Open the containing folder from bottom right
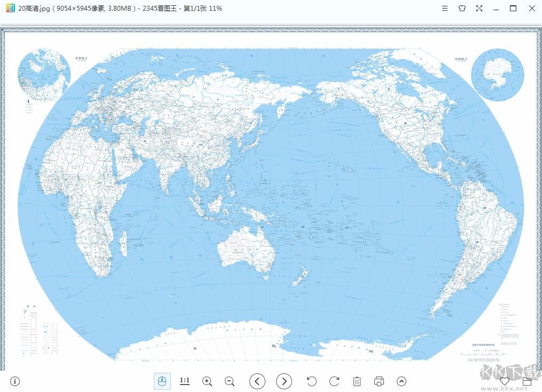The image size is (542, 392). [x=528, y=381]
